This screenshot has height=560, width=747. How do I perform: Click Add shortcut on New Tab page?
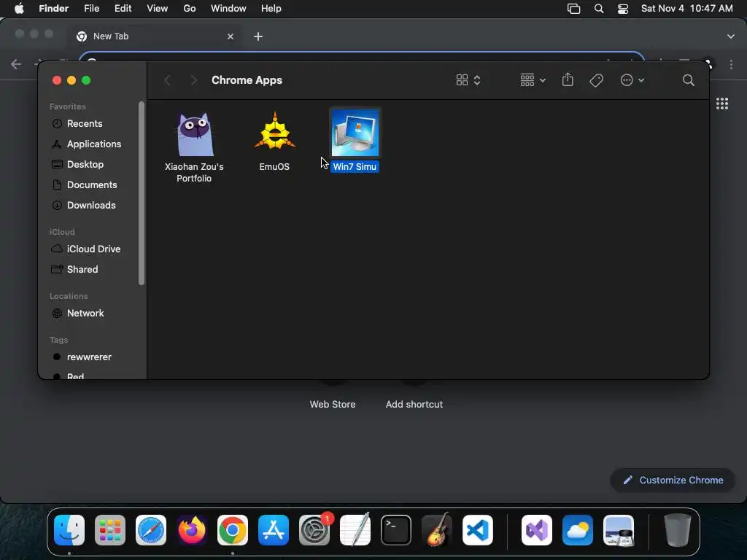[414, 404]
